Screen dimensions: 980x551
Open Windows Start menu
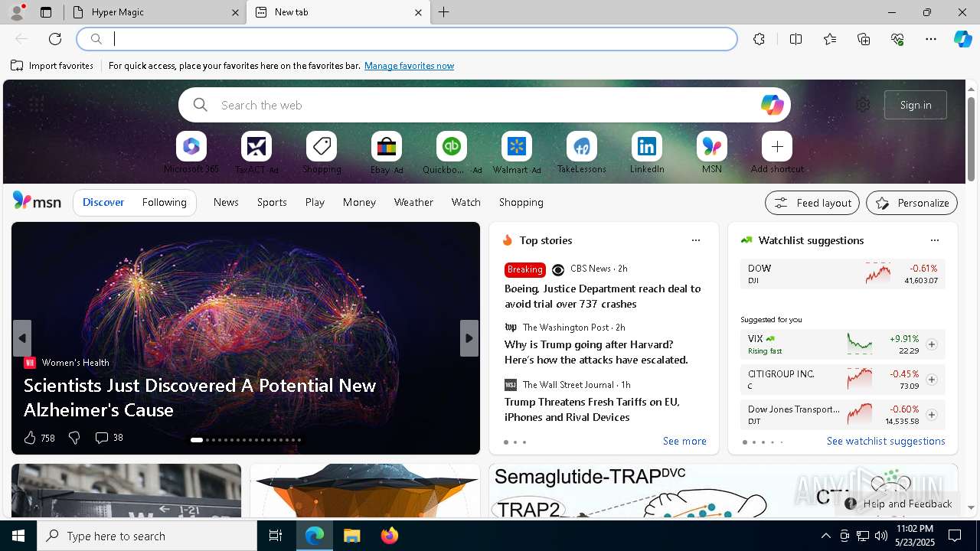18,536
